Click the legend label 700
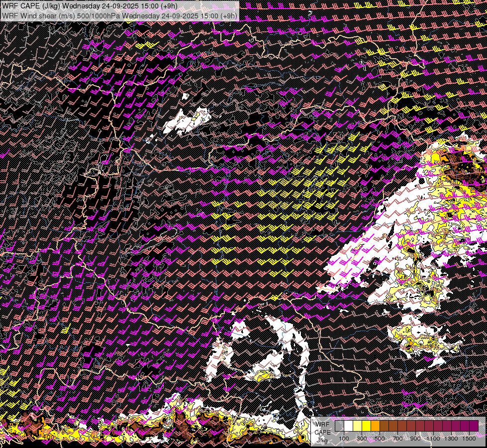The height and width of the screenshot is (448, 487). point(397,439)
